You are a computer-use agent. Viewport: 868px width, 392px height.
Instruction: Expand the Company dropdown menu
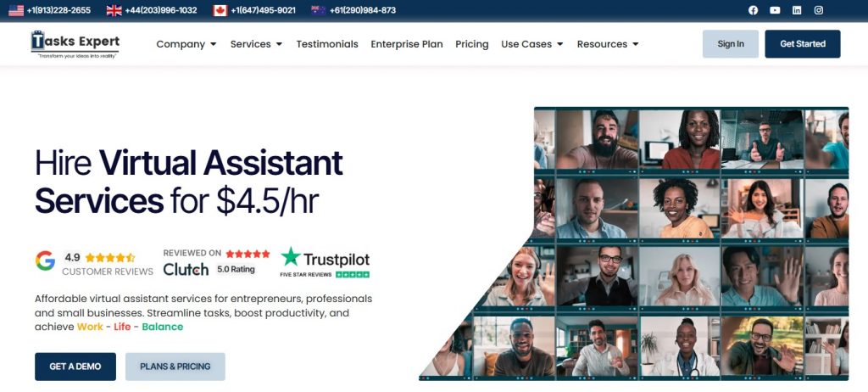(x=186, y=44)
